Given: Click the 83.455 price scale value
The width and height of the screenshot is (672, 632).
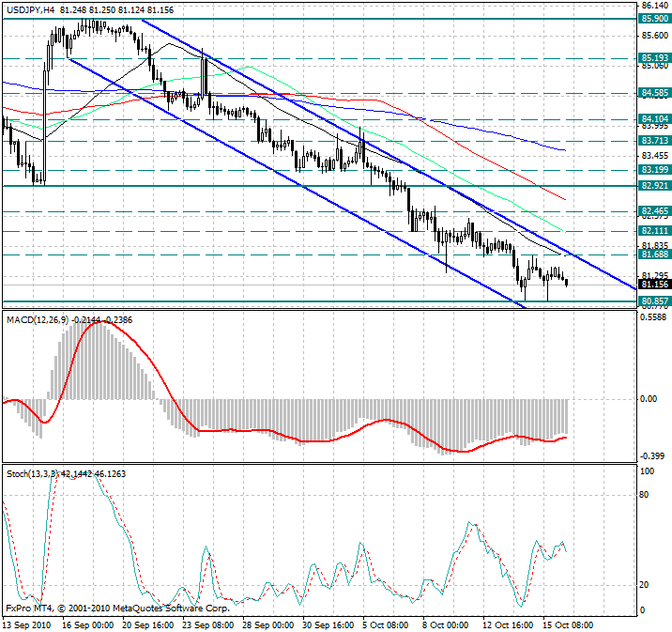Looking at the screenshot, I should click(655, 156).
